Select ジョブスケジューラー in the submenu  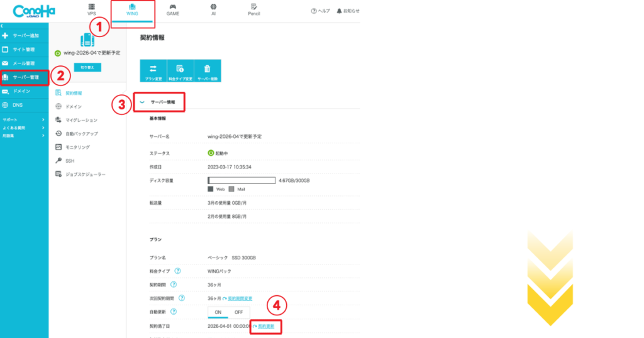80,174
